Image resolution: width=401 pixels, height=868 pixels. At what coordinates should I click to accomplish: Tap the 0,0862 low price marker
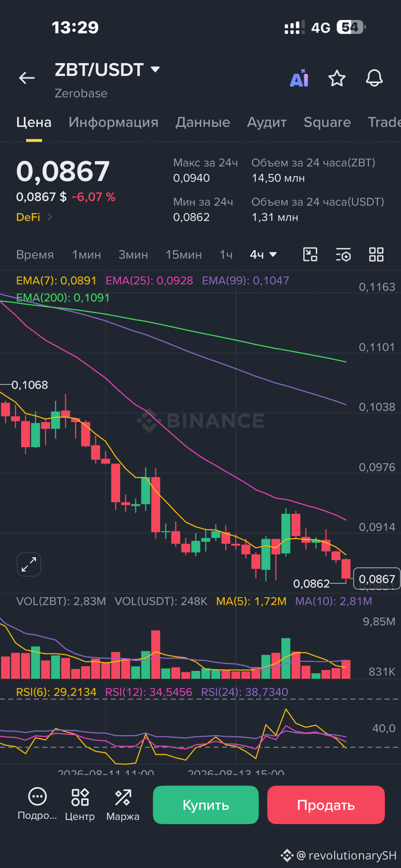pyautogui.click(x=311, y=584)
